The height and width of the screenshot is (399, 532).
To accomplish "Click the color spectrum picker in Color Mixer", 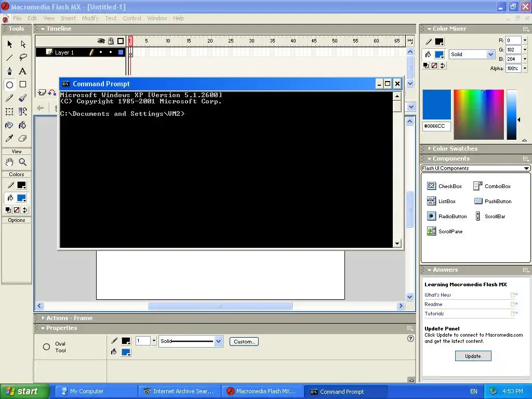I will (478, 114).
